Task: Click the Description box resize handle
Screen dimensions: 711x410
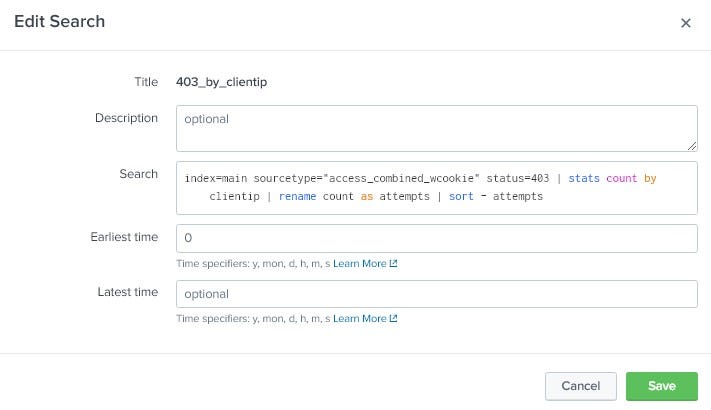Action: [x=691, y=145]
